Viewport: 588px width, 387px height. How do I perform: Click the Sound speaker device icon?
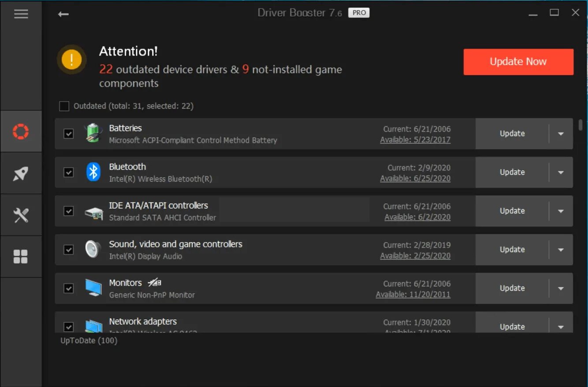coord(93,249)
